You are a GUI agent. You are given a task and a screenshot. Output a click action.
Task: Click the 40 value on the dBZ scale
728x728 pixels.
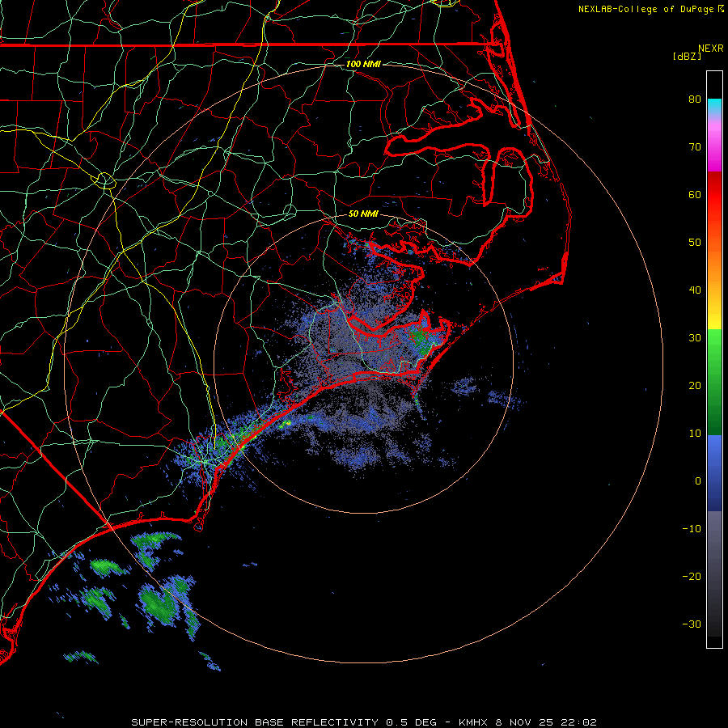pyautogui.click(x=695, y=290)
